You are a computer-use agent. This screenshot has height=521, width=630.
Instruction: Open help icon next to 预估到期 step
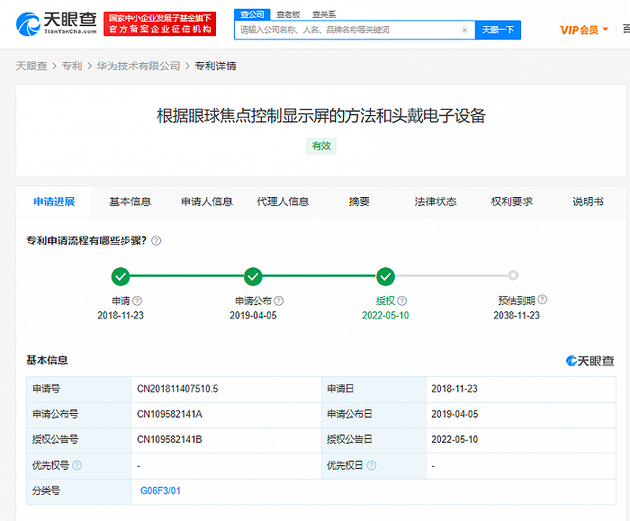coord(542,299)
